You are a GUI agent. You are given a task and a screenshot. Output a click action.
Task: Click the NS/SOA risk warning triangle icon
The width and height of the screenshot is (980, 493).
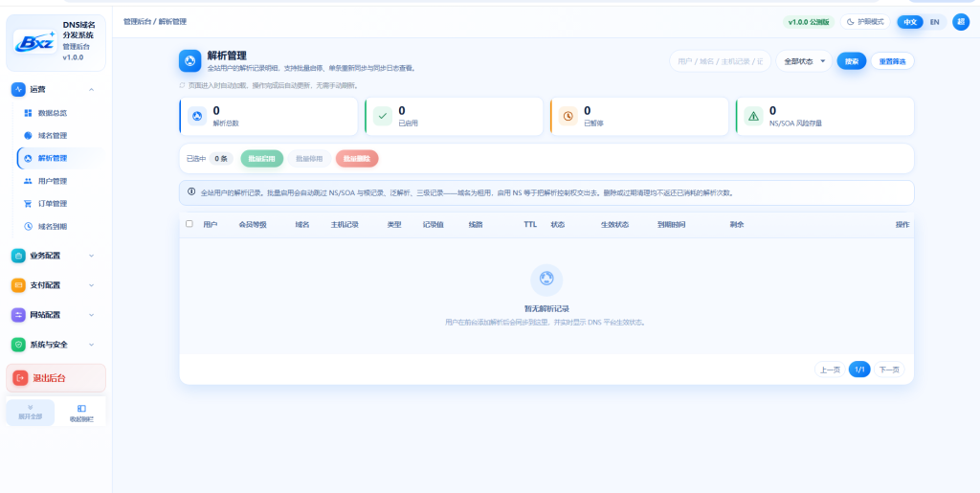754,116
